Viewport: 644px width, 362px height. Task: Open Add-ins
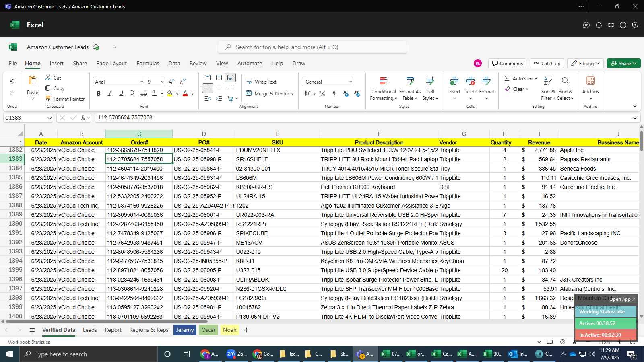coord(590,88)
